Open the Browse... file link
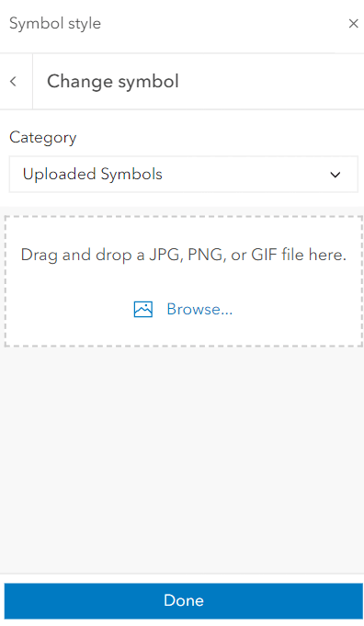The width and height of the screenshot is (364, 626). (x=199, y=309)
